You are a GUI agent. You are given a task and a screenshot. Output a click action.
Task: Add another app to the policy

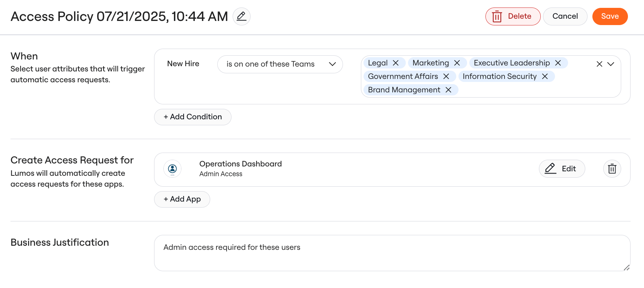(182, 199)
